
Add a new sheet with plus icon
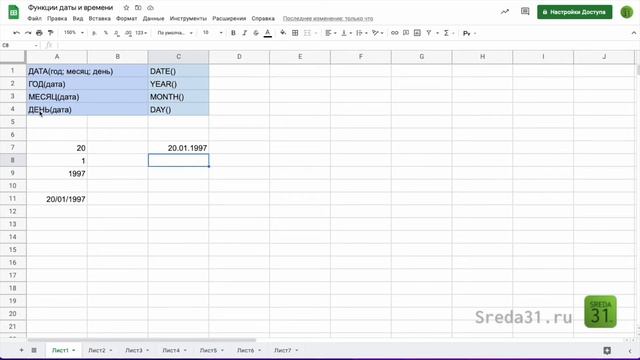click(x=21, y=350)
